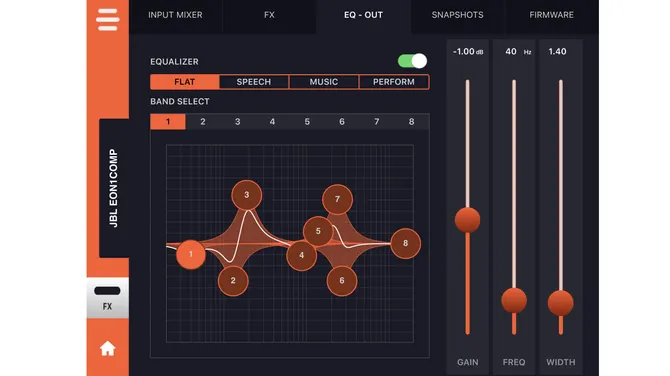Viewport: 670px width, 376px height.
Task: Open the FIRMWARE tab
Action: pos(552,15)
